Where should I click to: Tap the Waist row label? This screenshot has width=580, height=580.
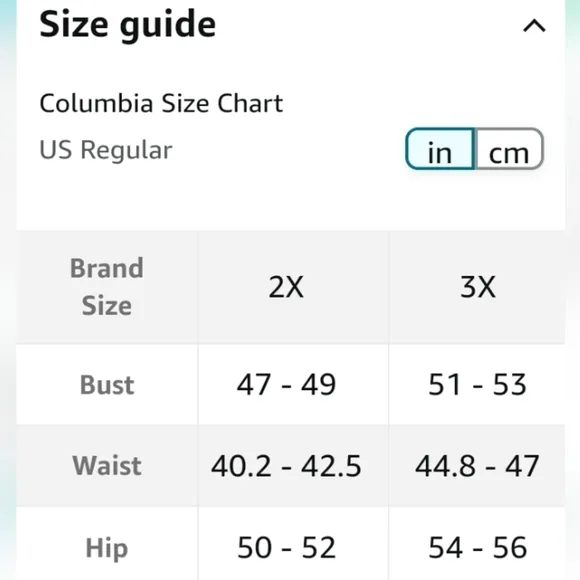tap(107, 465)
